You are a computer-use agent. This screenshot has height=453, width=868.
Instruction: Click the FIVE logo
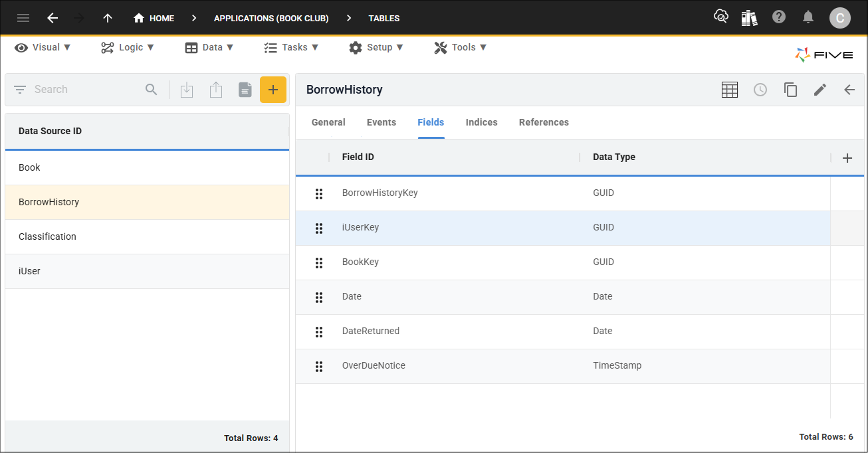coord(823,54)
